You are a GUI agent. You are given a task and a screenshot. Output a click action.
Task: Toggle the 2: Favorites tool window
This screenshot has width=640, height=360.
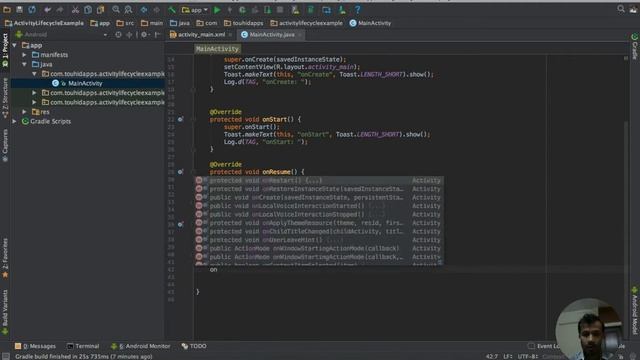point(5,258)
